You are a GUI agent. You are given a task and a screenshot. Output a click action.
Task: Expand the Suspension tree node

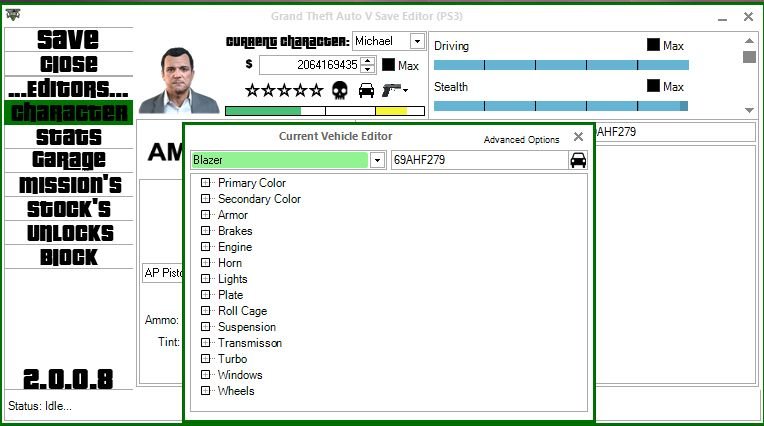pyautogui.click(x=206, y=327)
